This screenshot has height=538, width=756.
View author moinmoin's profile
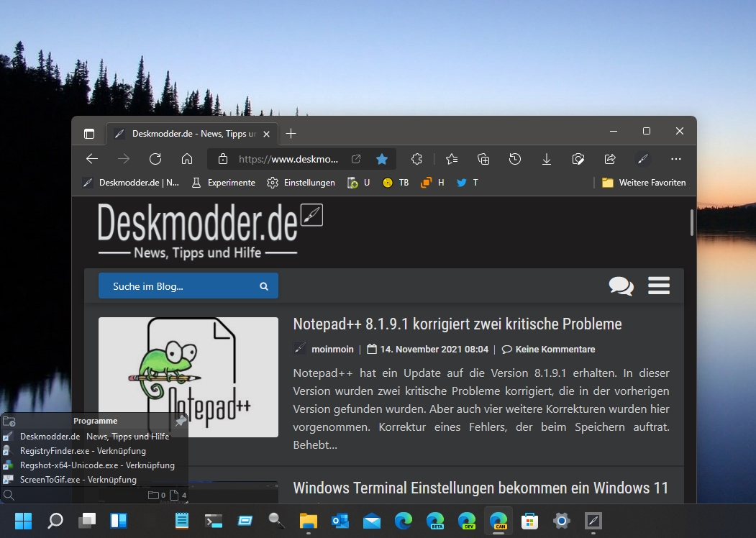[332, 349]
